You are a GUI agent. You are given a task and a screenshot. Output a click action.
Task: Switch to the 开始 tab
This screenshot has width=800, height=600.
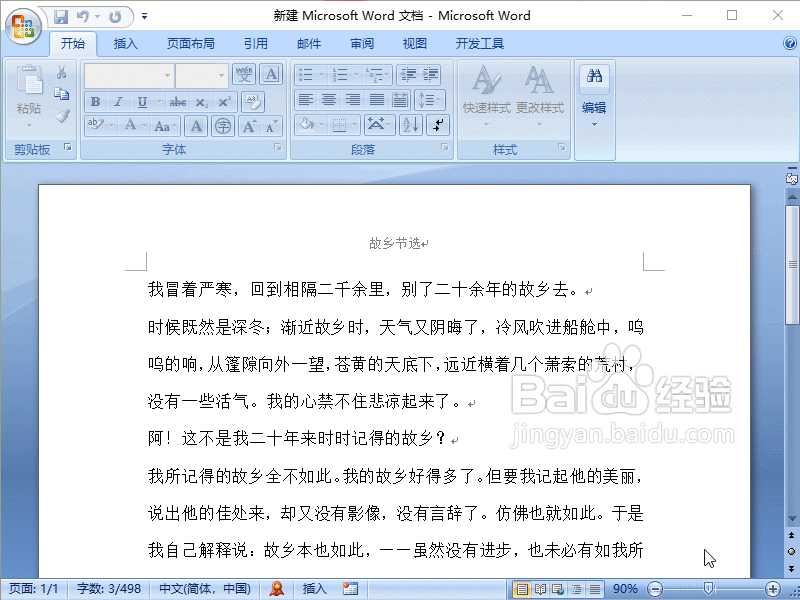pyautogui.click(x=73, y=44)
